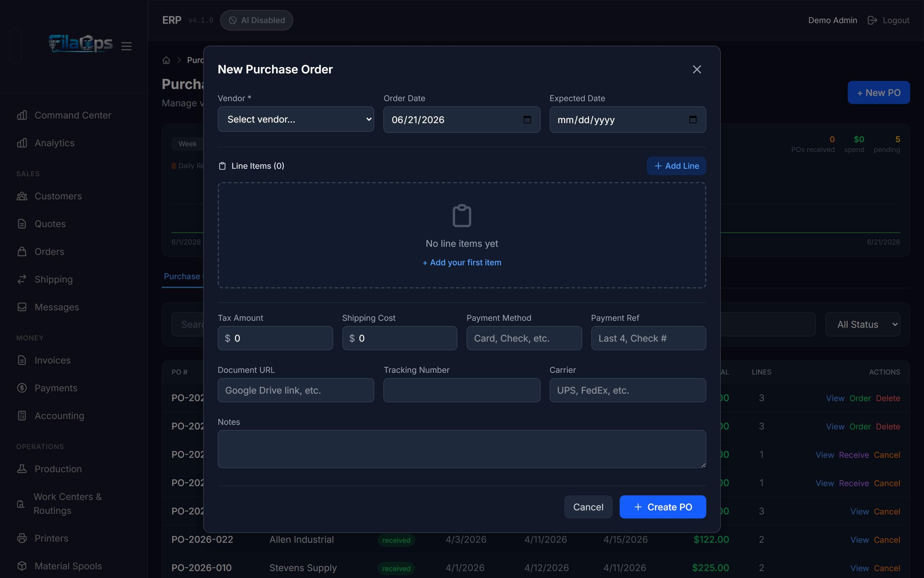Click the Expected Date mm/dd/yyyy field
924x578 pixels.
(x=628, y=120)
